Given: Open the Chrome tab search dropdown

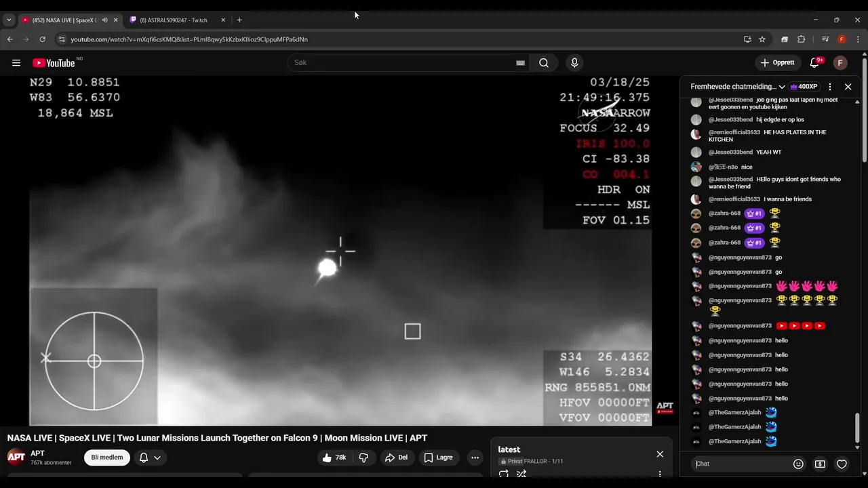Looking at the screenshot, I should click(9, 20).
